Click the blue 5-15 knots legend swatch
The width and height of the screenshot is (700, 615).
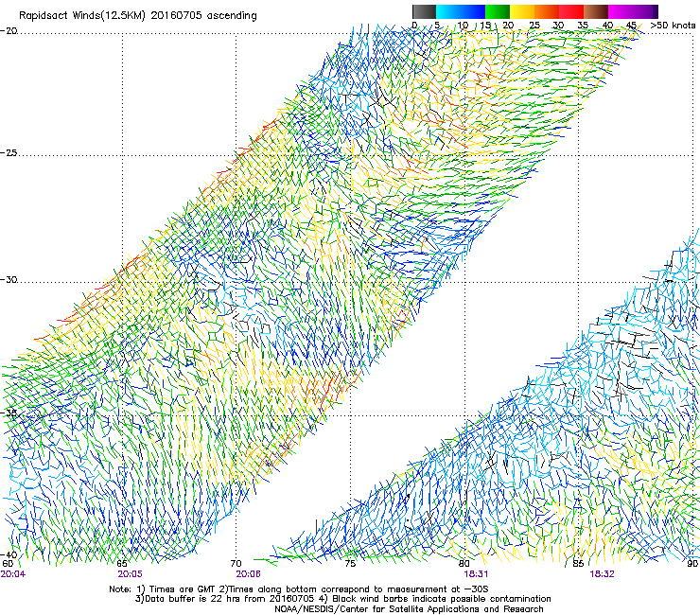click(461, 11)
